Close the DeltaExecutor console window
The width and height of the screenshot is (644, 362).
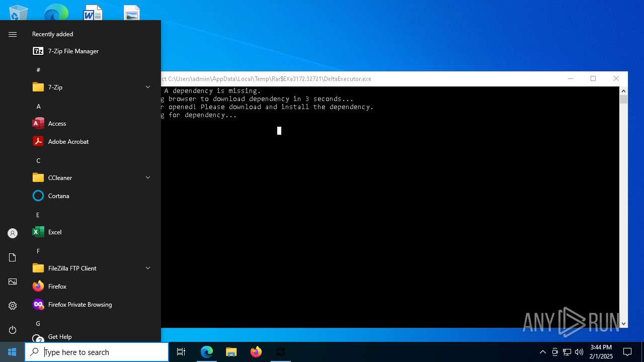click(x=616, y=78)
